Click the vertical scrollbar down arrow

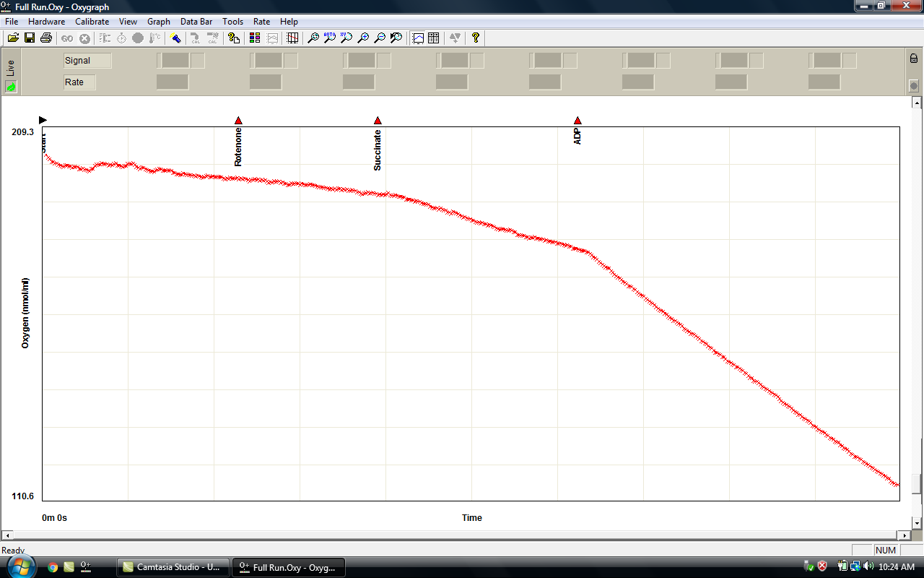click(x=918, y=522)
